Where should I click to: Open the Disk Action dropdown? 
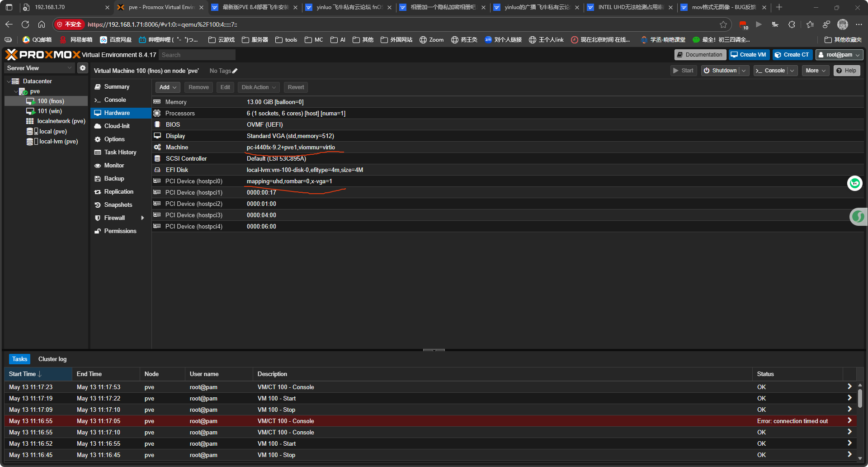point(259,87)
